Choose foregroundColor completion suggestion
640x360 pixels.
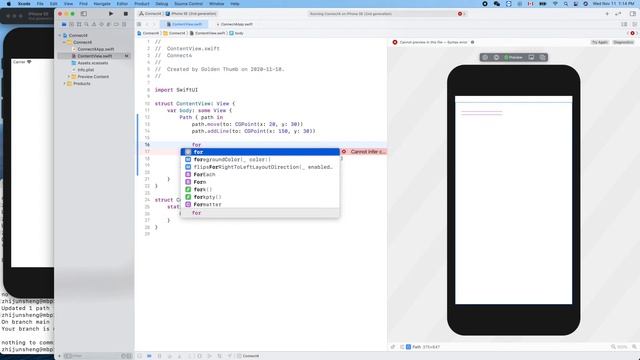pyautogui.click(x=260, y=160)
